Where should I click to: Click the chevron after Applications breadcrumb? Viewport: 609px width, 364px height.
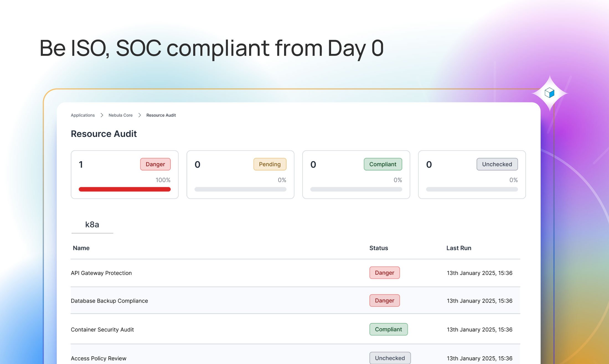point(102,115)
